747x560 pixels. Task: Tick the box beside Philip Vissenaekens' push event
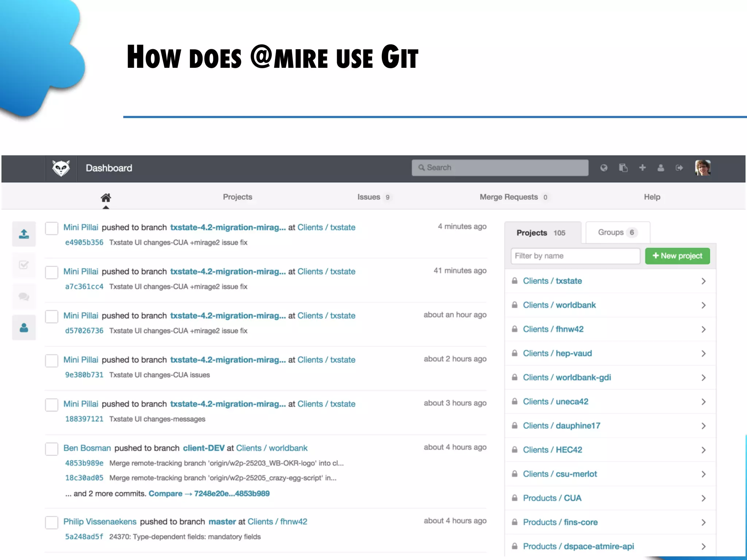click(x=51, y=523)
